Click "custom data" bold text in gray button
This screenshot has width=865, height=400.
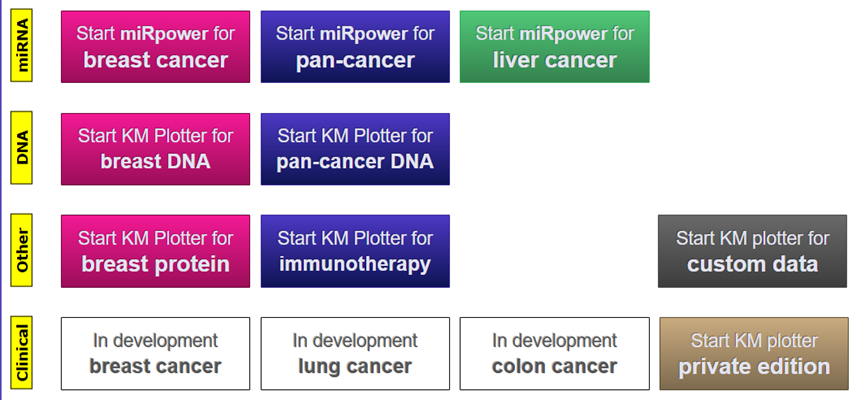tap(753, 264)
